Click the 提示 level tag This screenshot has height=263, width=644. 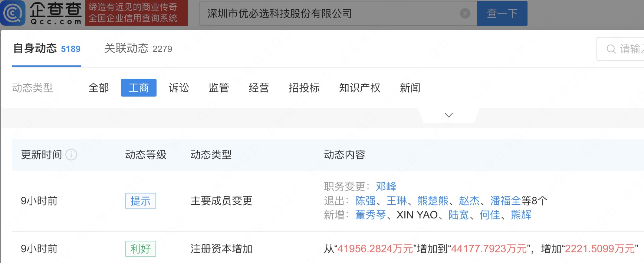pyautogui.click(x=141, y=201)
